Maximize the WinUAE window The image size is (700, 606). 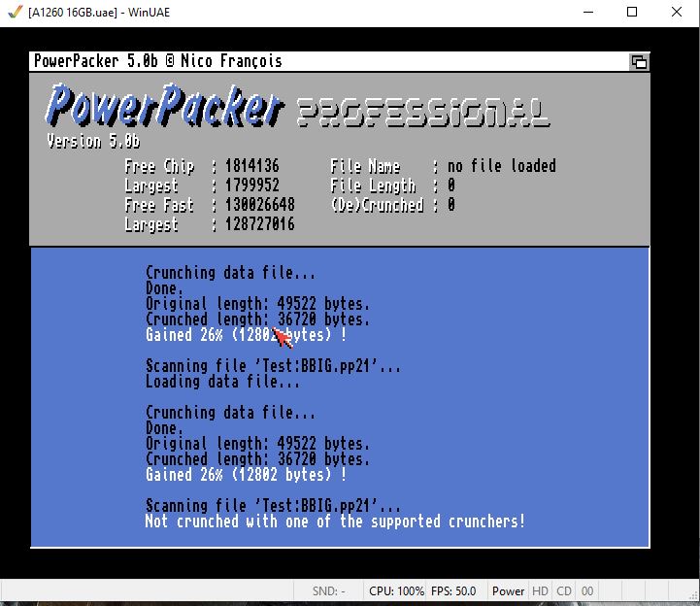pos(632,12)
